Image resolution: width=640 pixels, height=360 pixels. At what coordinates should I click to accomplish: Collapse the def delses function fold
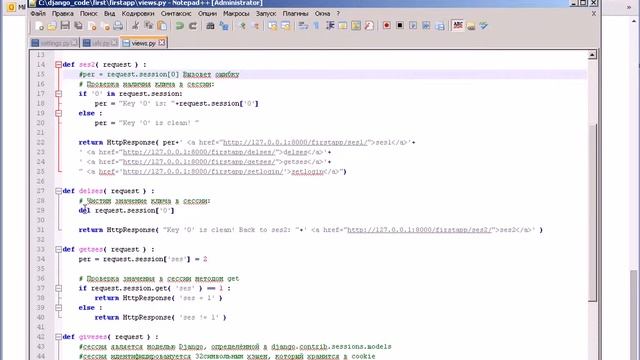click(58, 191)
